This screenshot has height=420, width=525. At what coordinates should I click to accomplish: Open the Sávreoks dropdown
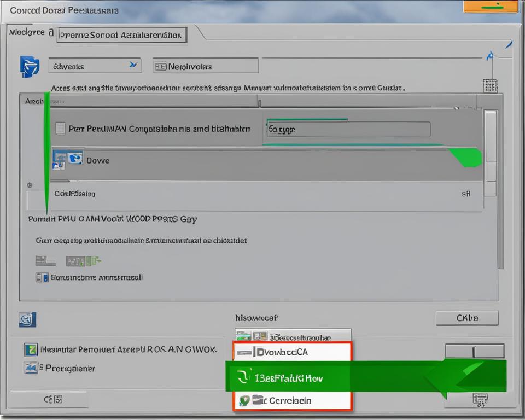point(95,66)
